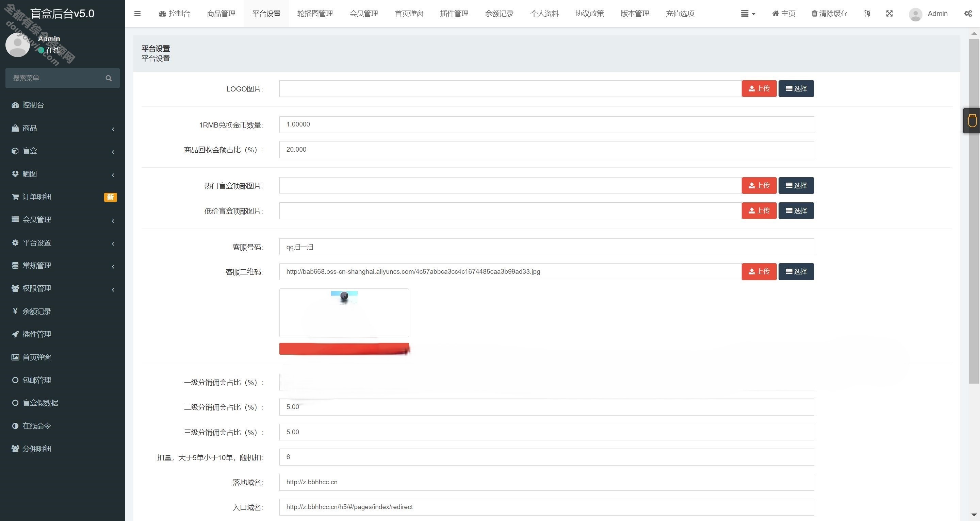Viewport: 980px width, 521px height.
Task: Click 上传 for LOGO图片
Action: (759, 89)
